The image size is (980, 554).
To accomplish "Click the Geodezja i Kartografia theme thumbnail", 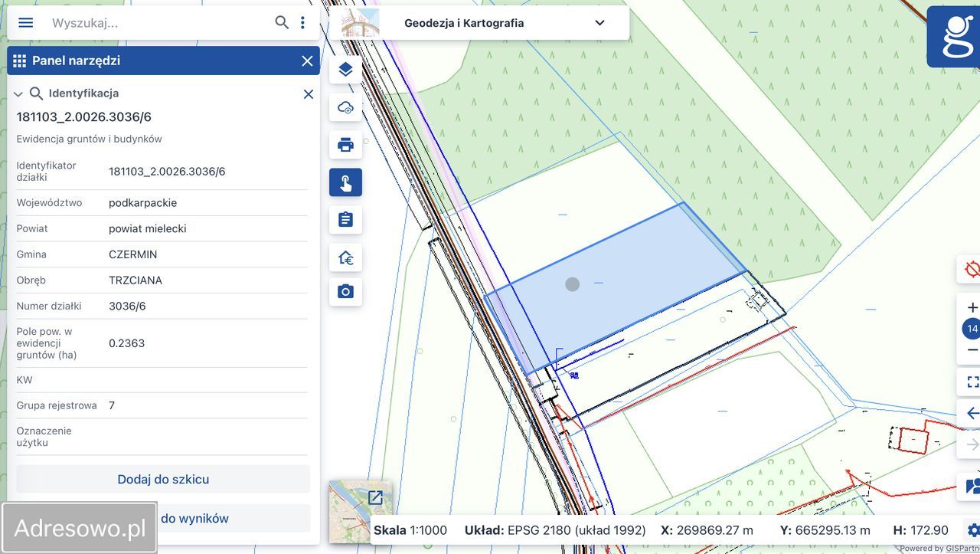I will tap(360, 23).
